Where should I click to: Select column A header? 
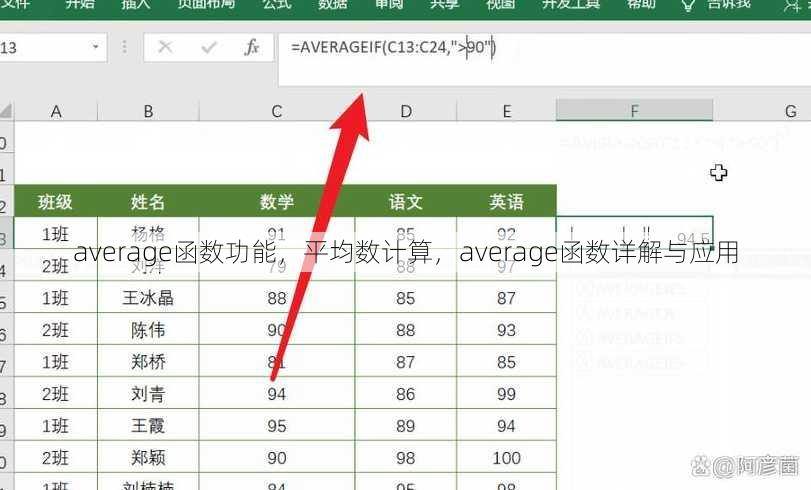[56, 111]
